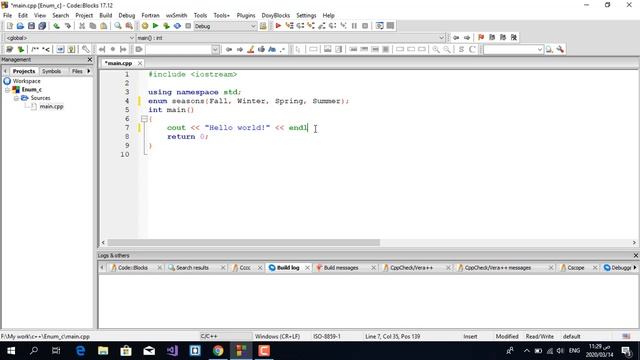
Task: Open File Explorer from taskbar
Action: (103, 351)
